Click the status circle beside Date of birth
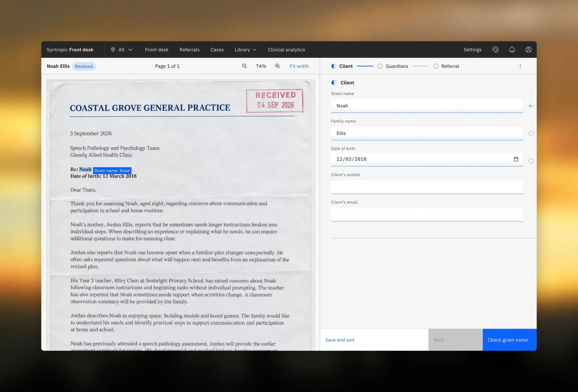578x392 pixels. (531, 161)
